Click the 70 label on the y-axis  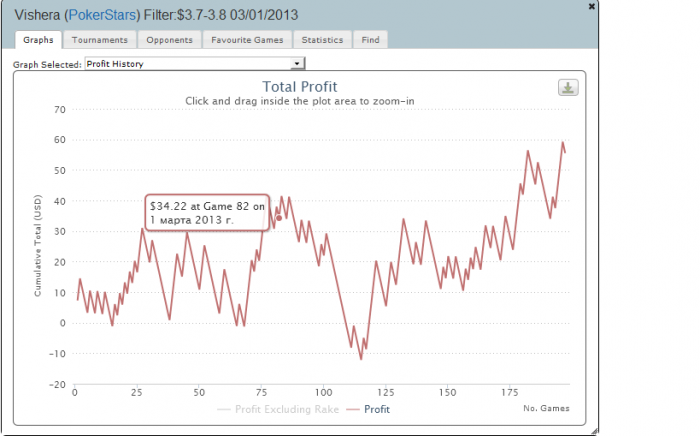tap(60, 110)
